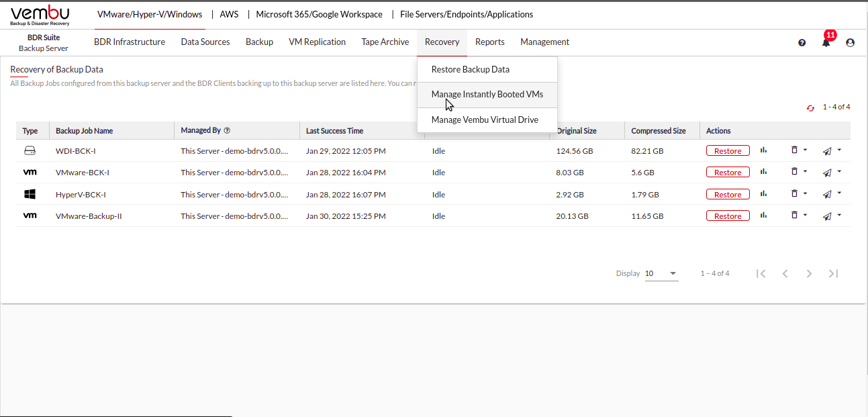Click paper plane icon for VMware-Backup-II
Viewport: 868px width, 417px height.
[x=827, y=216]
